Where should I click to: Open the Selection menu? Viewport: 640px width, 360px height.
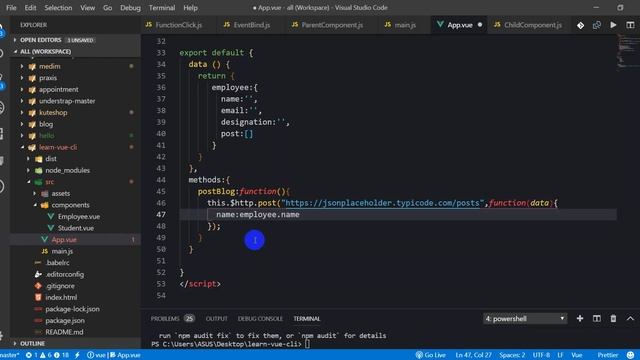coord(58,8)
